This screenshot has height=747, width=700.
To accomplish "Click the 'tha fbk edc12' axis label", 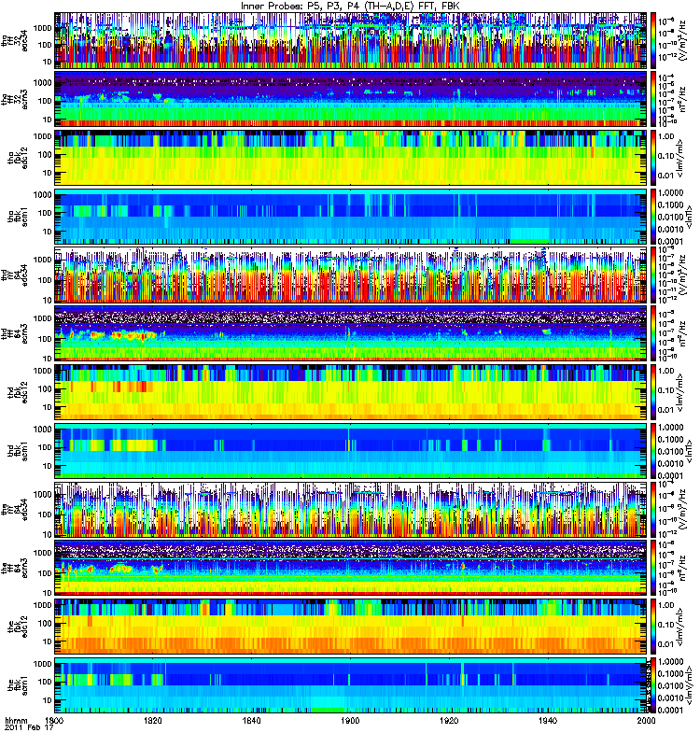I will [x=18, y=158].
